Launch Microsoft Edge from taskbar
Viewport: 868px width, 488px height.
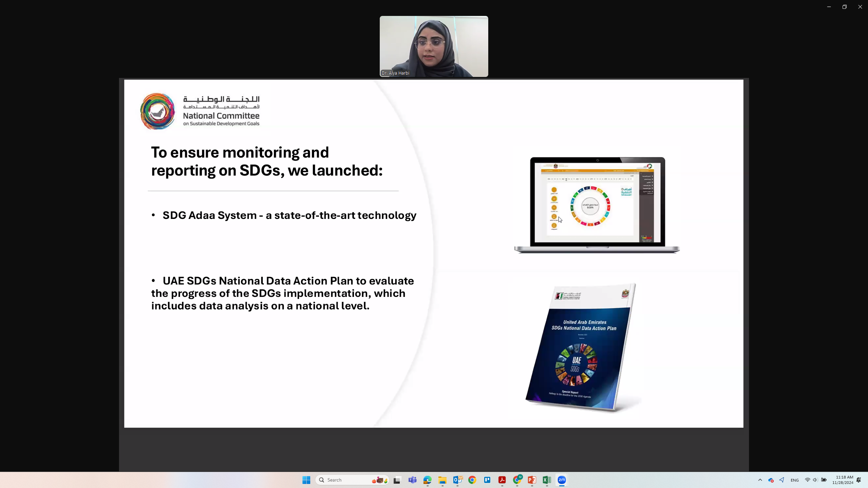pos(427,480)
